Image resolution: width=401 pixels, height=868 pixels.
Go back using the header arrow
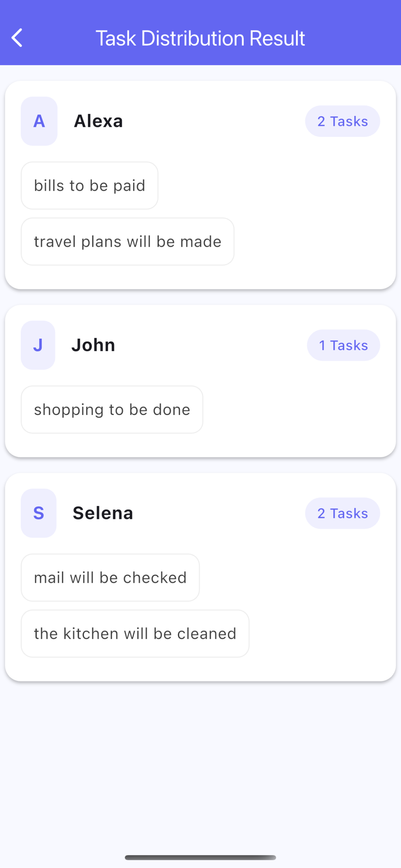click(17, 37)
